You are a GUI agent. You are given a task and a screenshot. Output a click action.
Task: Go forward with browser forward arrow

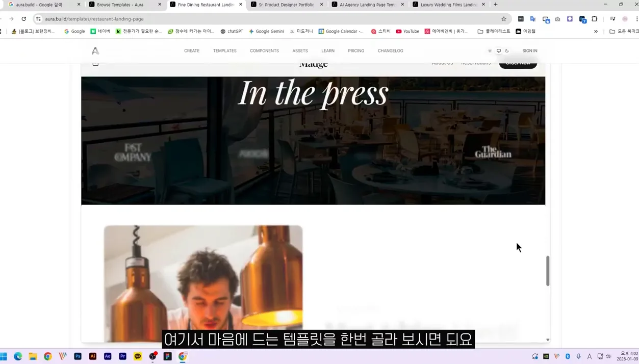(x=11, y=19)
